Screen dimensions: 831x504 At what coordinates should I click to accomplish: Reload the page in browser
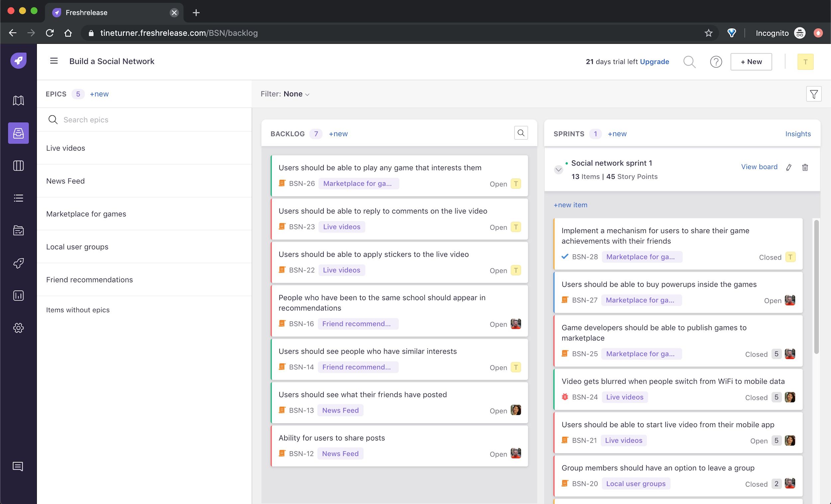[50, 33]
